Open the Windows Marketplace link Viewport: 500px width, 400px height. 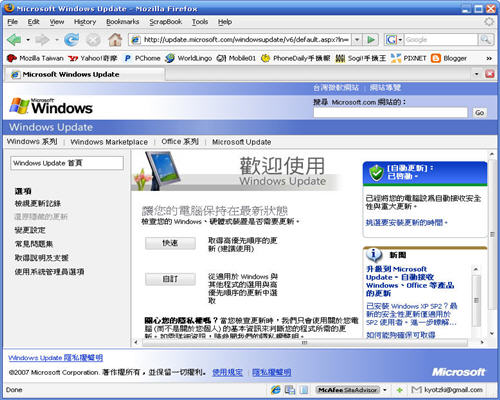pyautogui.click(x=109, y=142)
